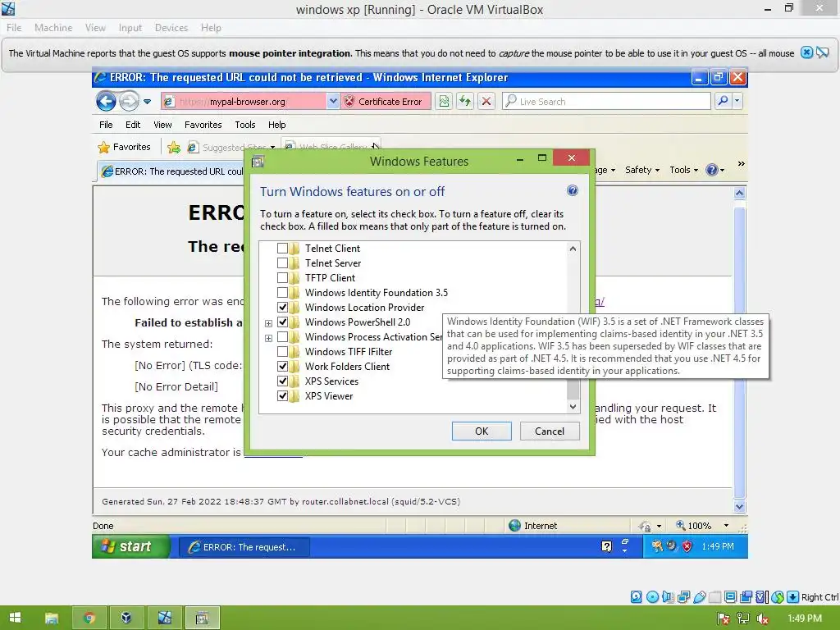
Task: Click the XP tray security shield icon
Action: (x=687, y=546)
